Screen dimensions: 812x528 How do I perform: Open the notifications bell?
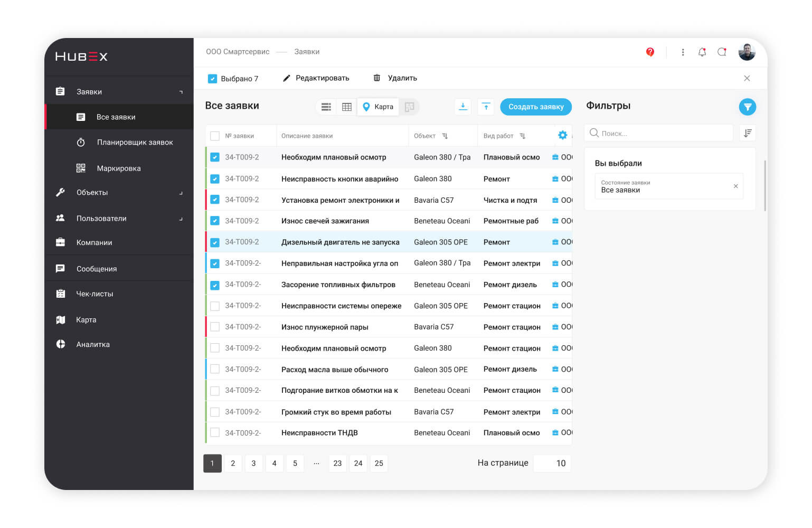click(x=702, y=52)
